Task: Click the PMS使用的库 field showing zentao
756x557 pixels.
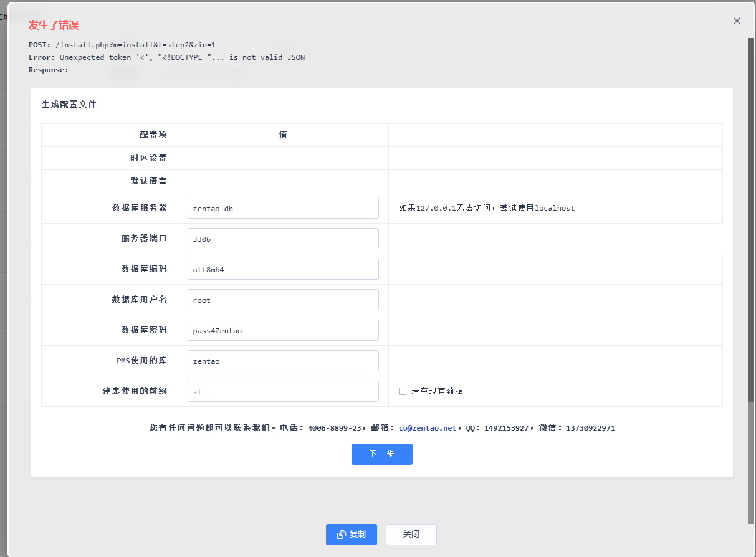Action: pos(283,361)
